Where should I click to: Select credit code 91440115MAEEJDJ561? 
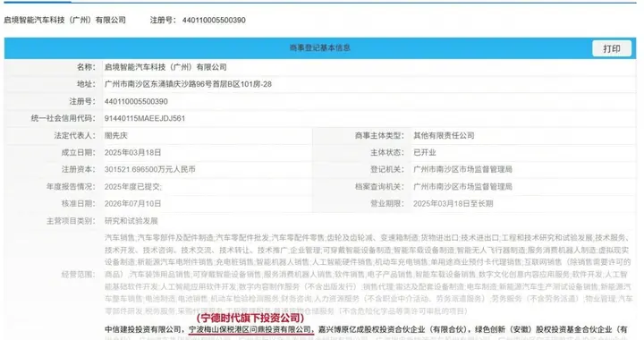(145, 118)
